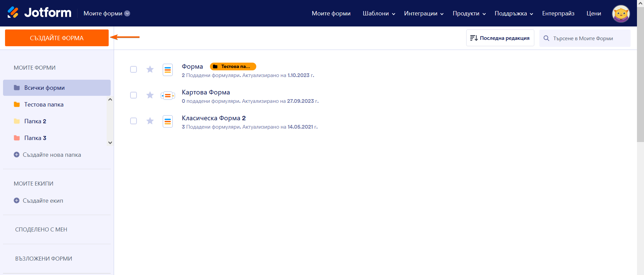The width and height of the screenshot is (644, 275).
Task: Click '2 Подадени формуляри' text under Форма
Action: click(x=211, y=75)
